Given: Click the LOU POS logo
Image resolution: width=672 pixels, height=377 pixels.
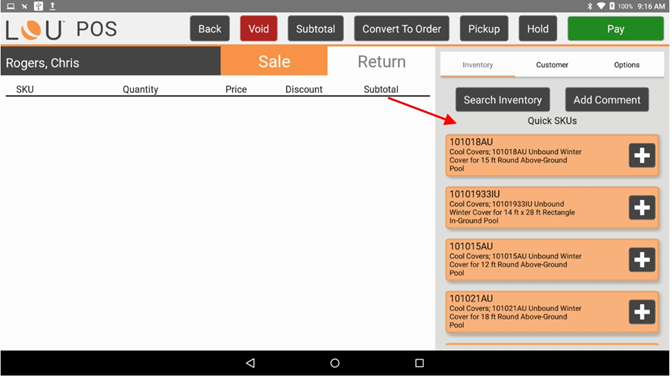Looking at the screenshot, I should (x=61, y=30).
